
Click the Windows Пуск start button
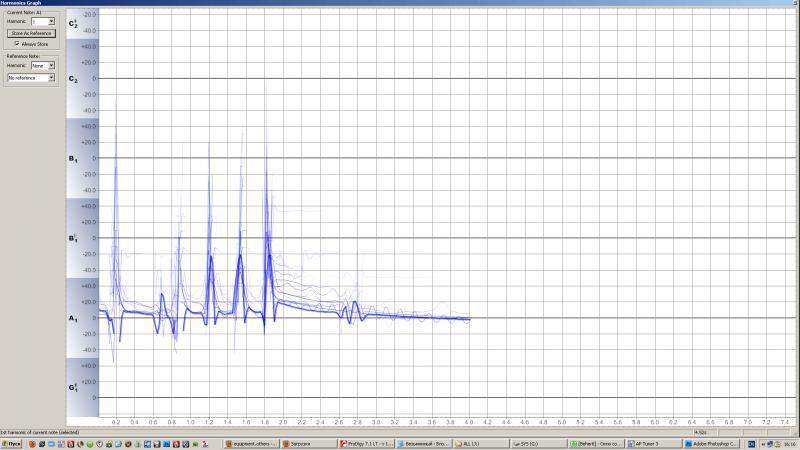tap(12, 443)
